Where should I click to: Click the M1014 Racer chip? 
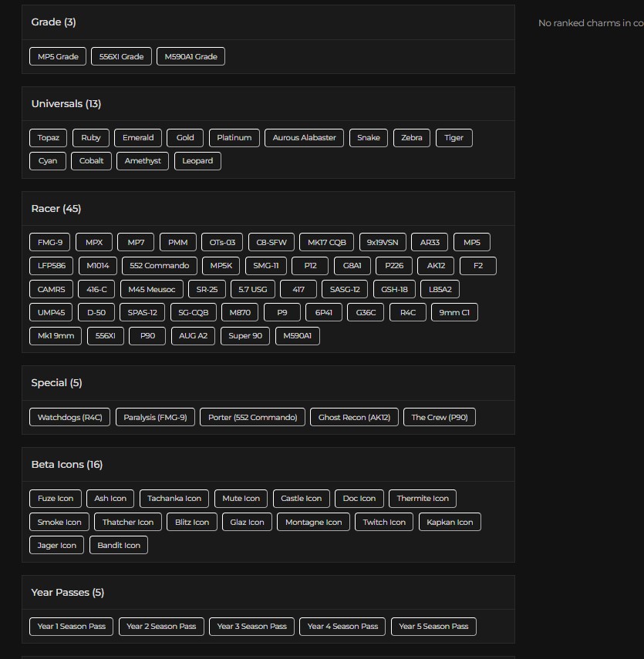tap(98, 266)
